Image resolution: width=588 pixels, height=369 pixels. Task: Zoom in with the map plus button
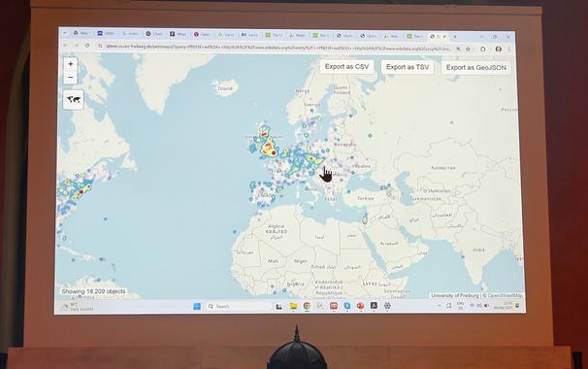tap(71, 64)
